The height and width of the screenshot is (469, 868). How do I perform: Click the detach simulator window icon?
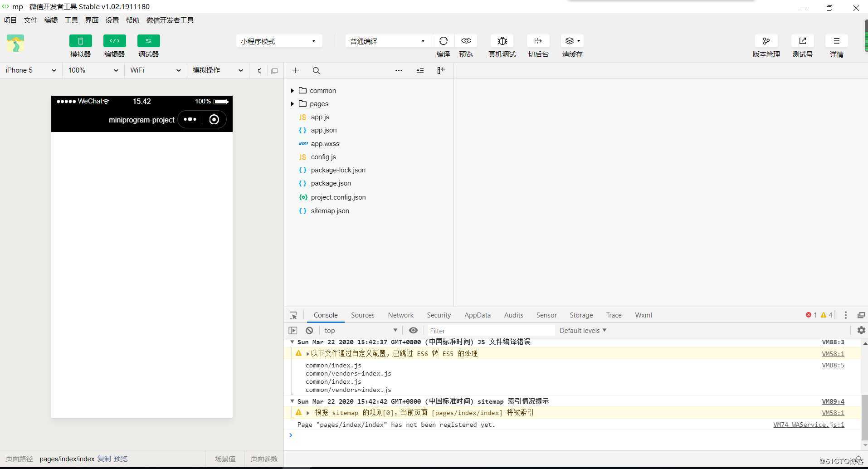(x=274, y=71)
